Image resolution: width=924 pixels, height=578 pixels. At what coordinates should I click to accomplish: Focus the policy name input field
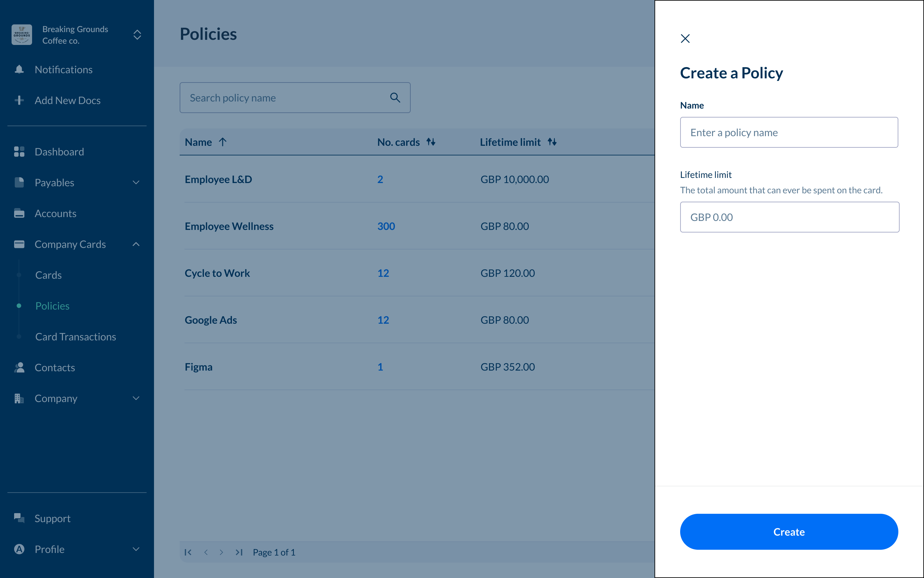(x=789, y=132)
